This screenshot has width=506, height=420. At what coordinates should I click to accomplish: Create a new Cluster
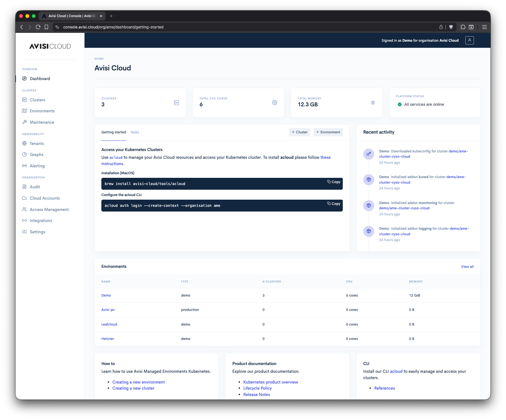coord(299,132)
